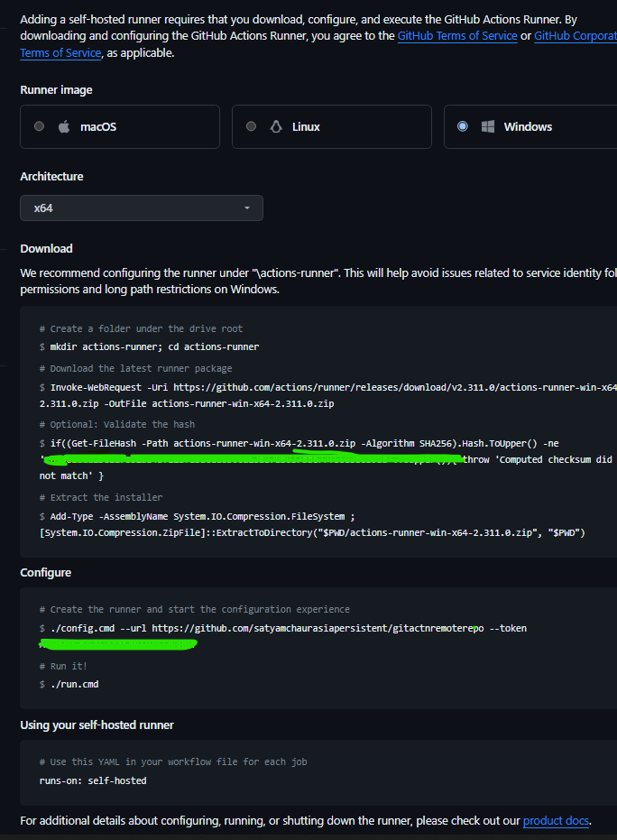Click the Apple logo icon
The width and height of the screenshot is (617, 840).
[64, 126]
